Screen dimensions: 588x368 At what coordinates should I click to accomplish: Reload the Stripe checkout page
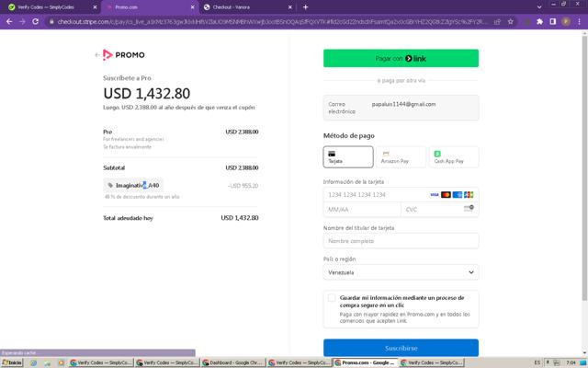pos(36,22)
